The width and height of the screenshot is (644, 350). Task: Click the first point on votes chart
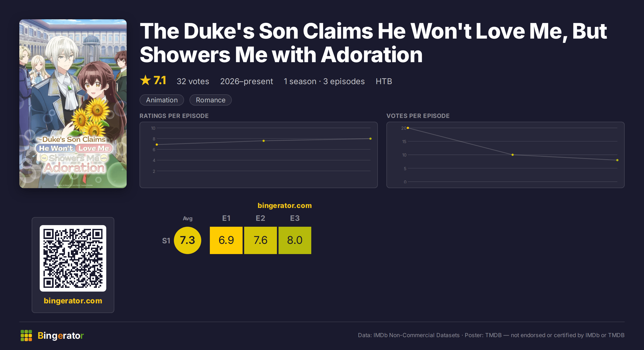pyautogui.click(x=408, y=128)
